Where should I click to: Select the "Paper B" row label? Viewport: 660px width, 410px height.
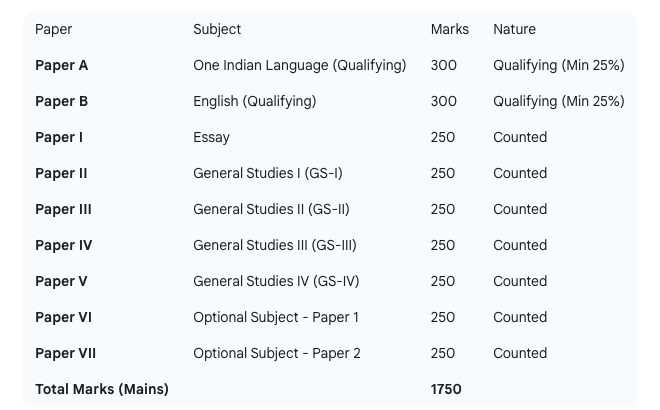tap(62, 102)
